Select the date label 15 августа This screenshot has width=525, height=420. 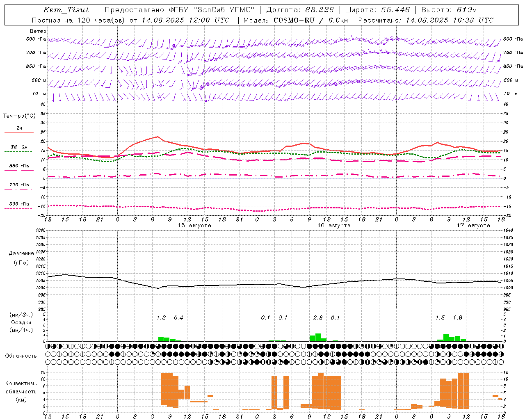[194, 226]
